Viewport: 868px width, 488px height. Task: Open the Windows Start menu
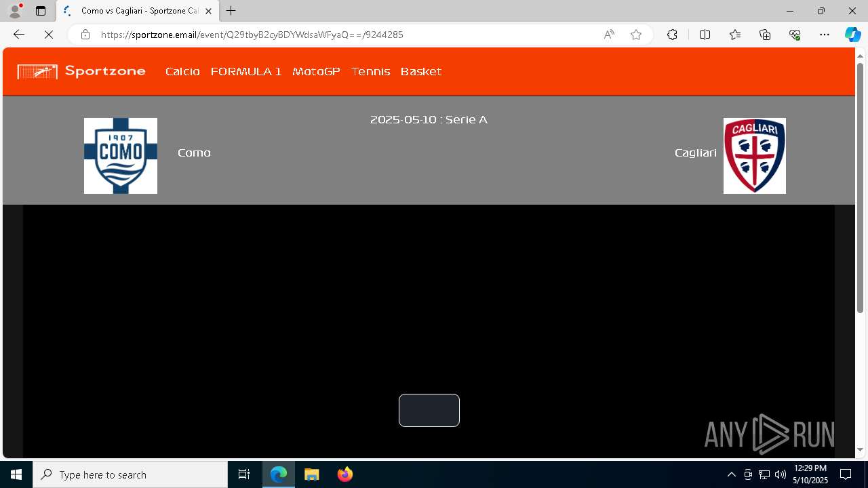[x=16, y=474]
